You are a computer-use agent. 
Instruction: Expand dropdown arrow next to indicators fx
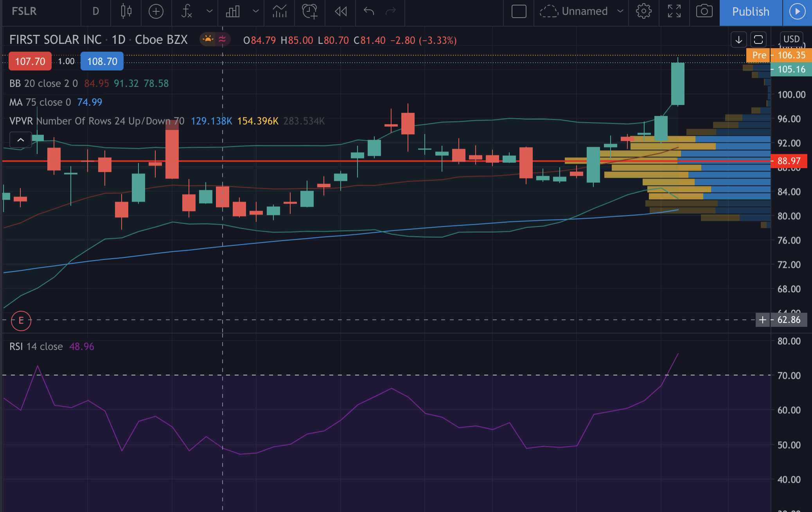point(210,11)
